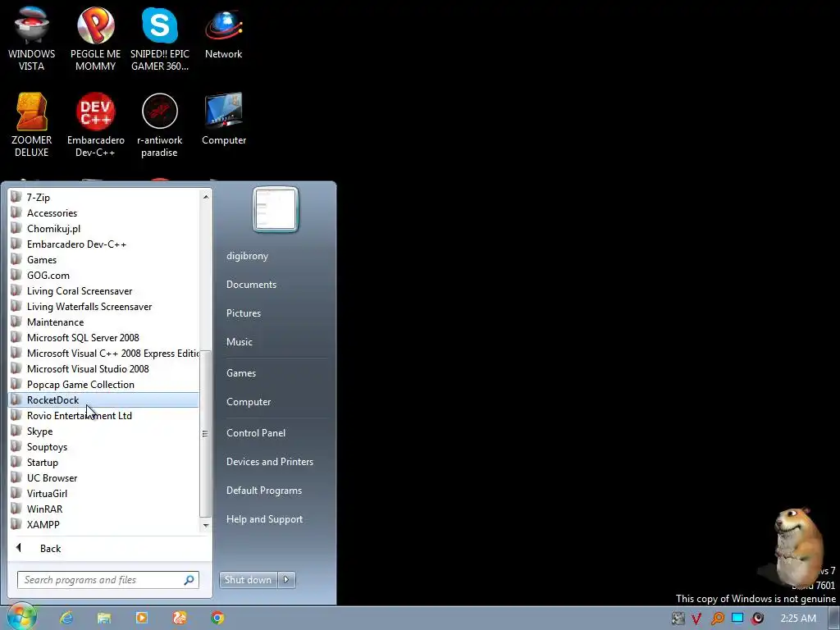This screenshot has height=630, width=840.
Task: Open Games in the Start menu right pane
Action: pos(241,373)
